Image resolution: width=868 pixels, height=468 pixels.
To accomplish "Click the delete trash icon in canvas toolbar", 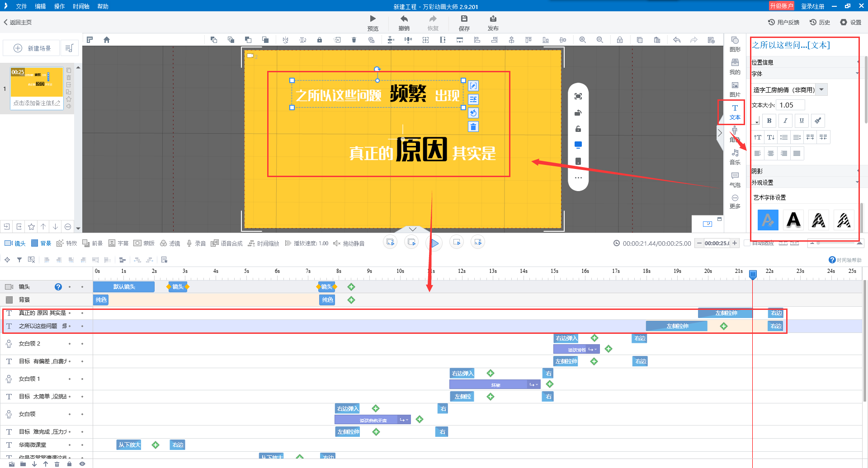I will 354,40.
